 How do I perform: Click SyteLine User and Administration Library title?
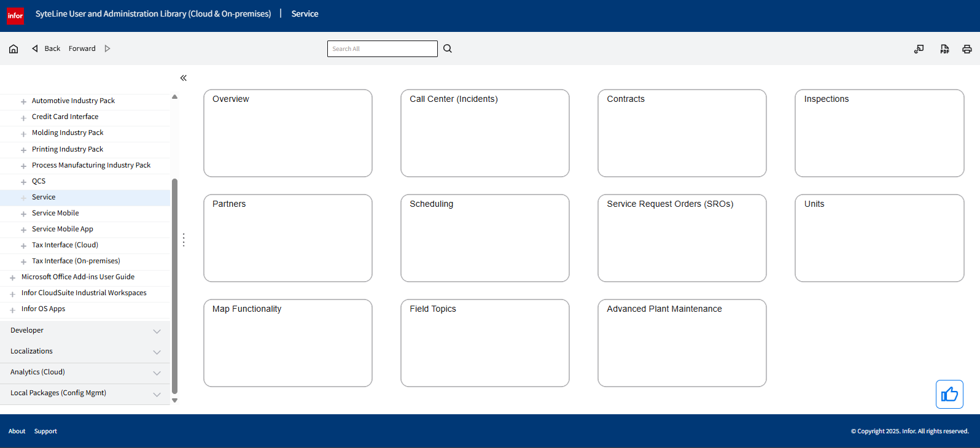153,14
